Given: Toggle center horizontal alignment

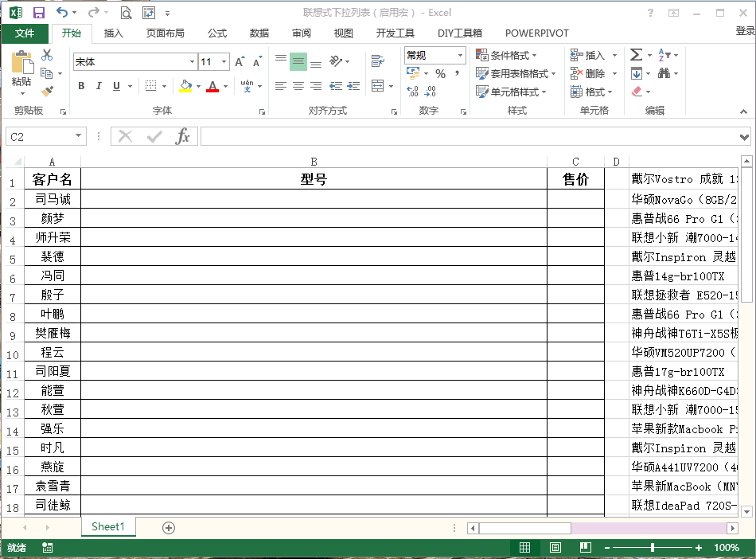Looking at the screenshot, I should (298, 86).
